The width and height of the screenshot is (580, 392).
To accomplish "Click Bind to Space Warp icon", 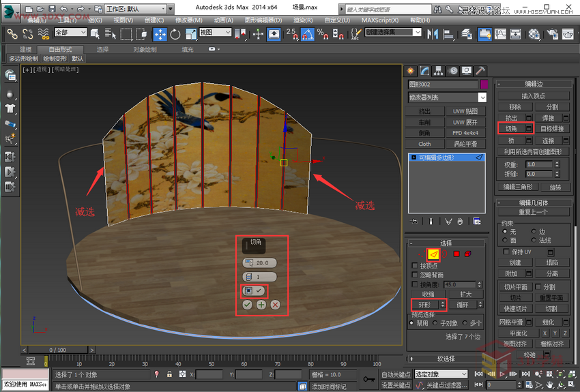I will [x=44, y=34].
